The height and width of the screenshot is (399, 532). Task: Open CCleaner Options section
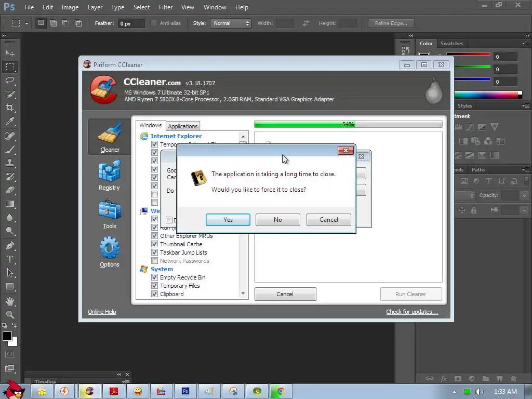(109, 252)
